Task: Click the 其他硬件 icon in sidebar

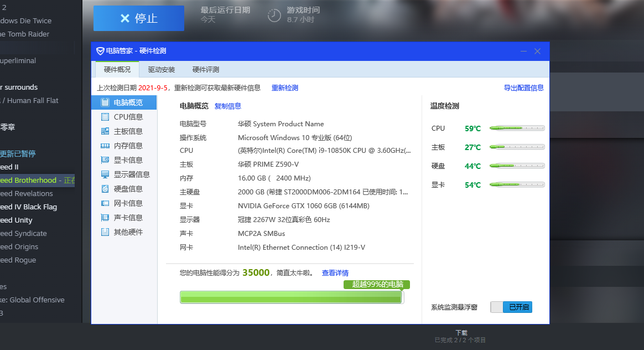Action: click(x=105, y=232)
